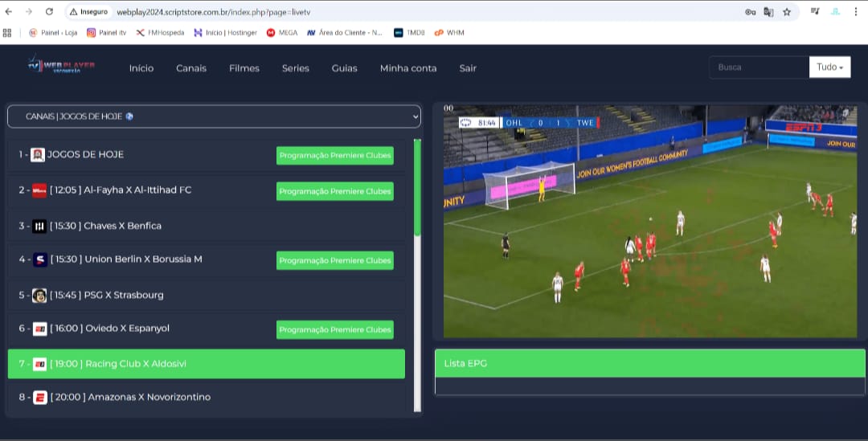Image resolution: width=868 pixels, height=441 pixels.
Task: Click the Union Berlin X Borussia channel icon
Action: 39,260
